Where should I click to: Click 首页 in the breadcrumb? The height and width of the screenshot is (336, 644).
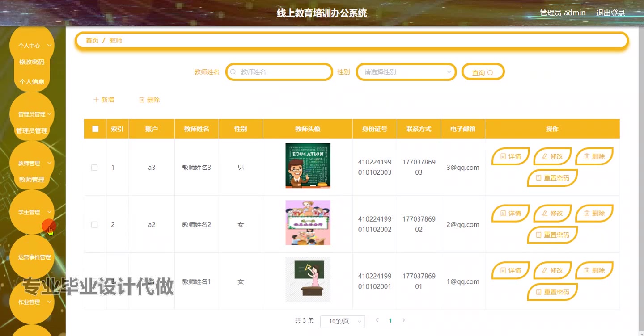(92, 40)
